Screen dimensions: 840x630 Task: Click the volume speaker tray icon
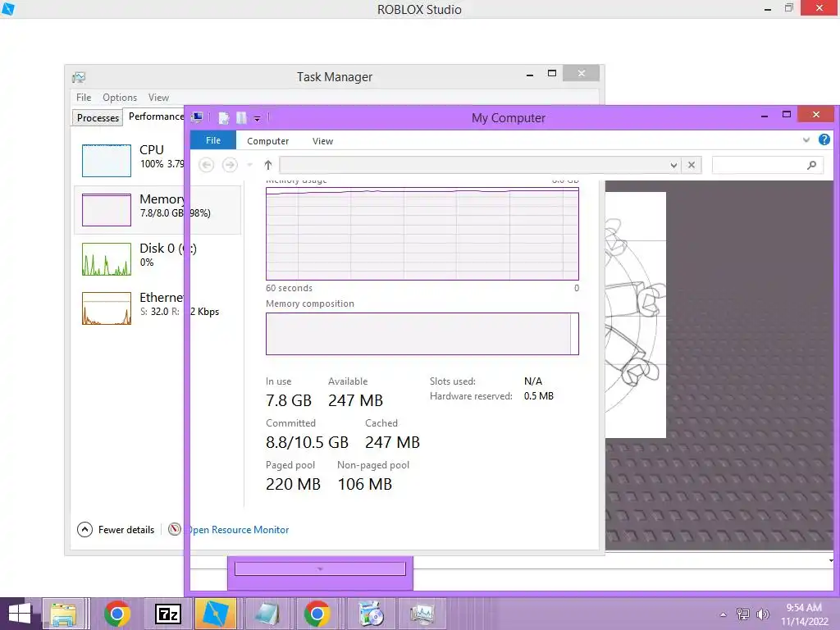click(762, 614)
